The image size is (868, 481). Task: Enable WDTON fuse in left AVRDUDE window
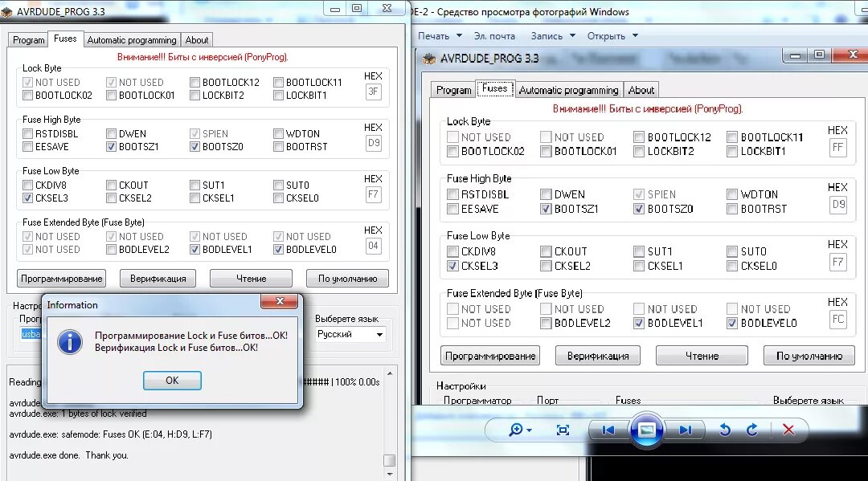278,134
